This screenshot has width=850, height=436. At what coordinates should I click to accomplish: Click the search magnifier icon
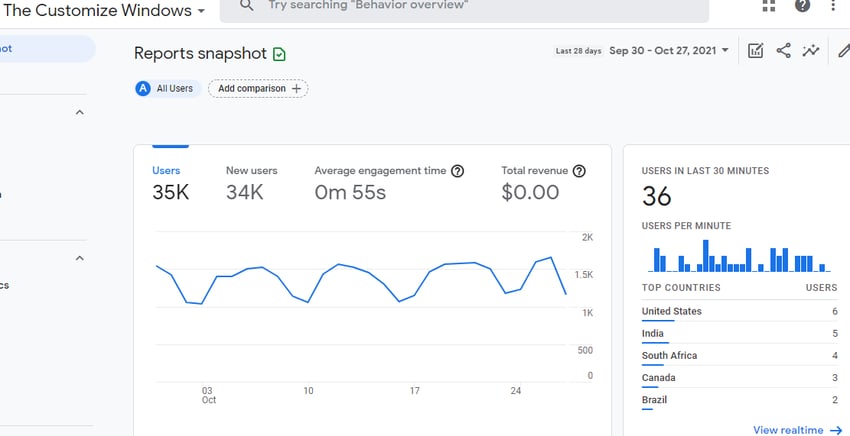tap(246, 5)
